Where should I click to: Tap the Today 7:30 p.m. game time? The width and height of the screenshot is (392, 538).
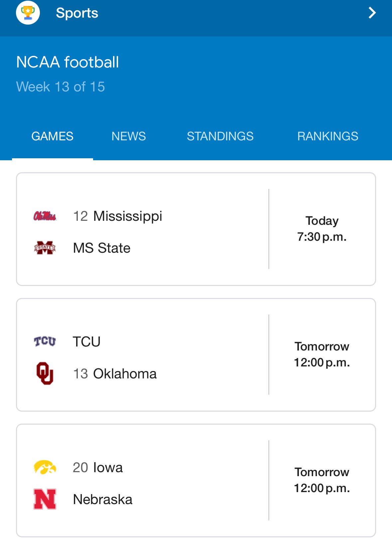pyautogui.click(x=322, y=229)
